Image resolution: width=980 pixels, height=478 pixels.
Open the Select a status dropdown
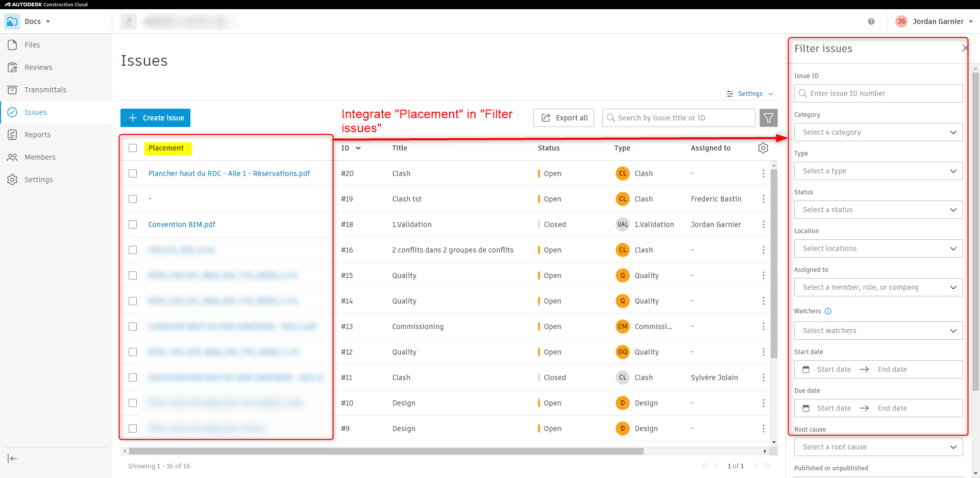click(x=878, y=210)
